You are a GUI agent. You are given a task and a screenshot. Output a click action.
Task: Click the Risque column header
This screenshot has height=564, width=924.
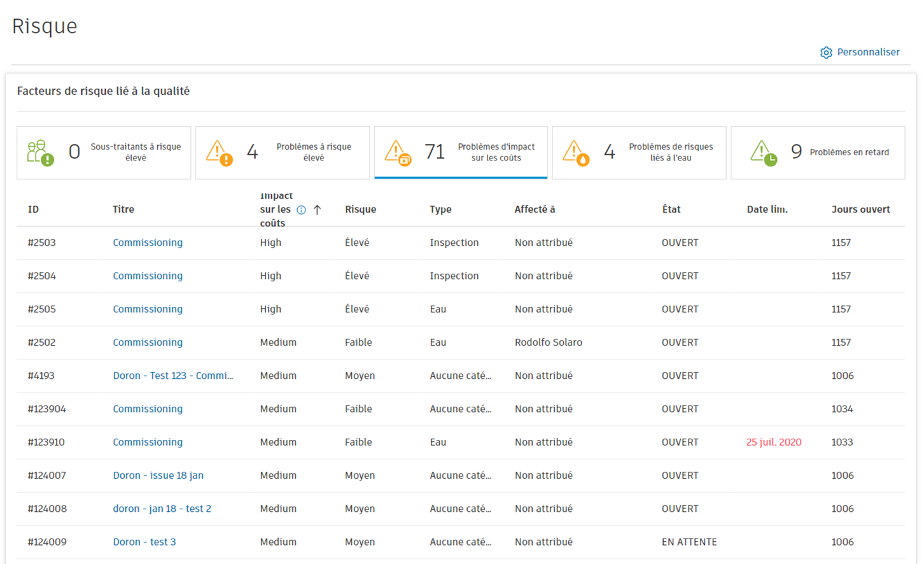coord(360,209)
